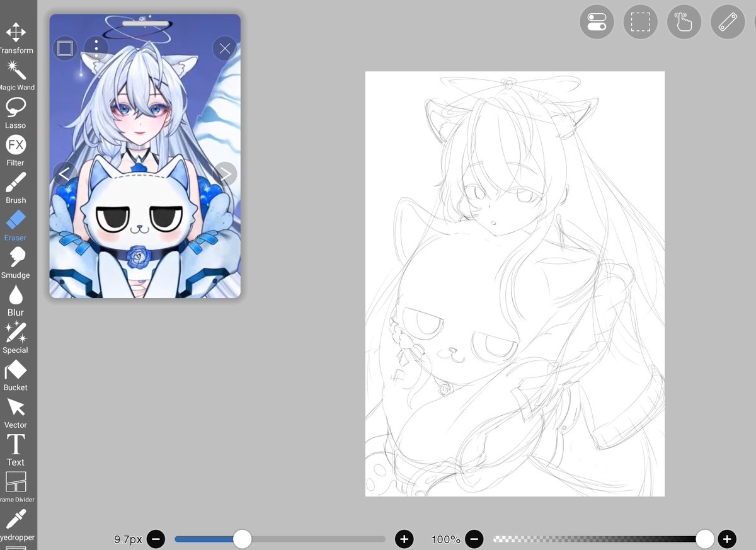The width and height of the screenshot is (756, 550).
Task: Select the Frame Divider tool
Action: pos(16,488)
